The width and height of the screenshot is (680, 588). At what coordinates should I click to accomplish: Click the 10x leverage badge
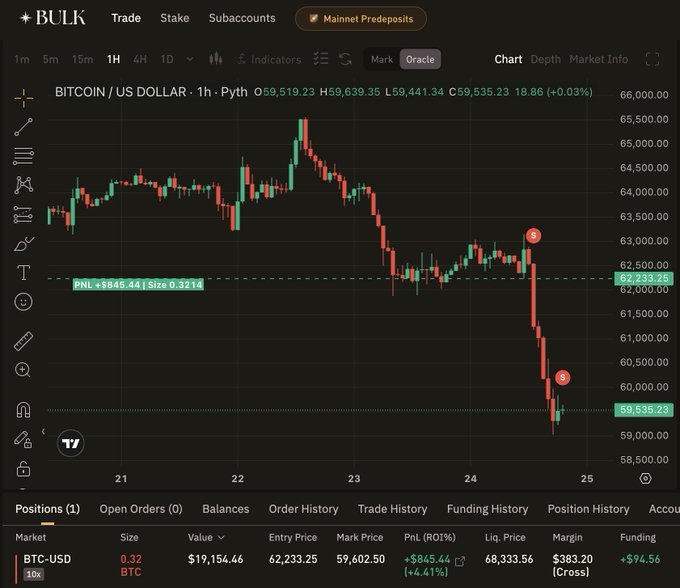[33, 574]
